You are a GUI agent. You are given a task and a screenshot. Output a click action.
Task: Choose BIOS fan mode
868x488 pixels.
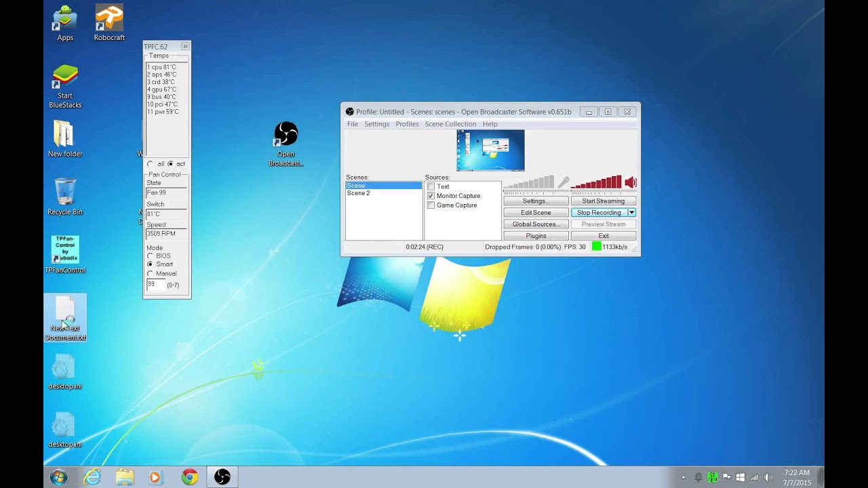[150, 256]
